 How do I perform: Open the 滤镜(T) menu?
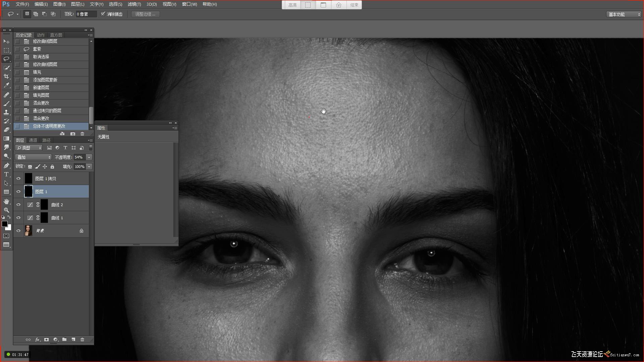point(134,4)
